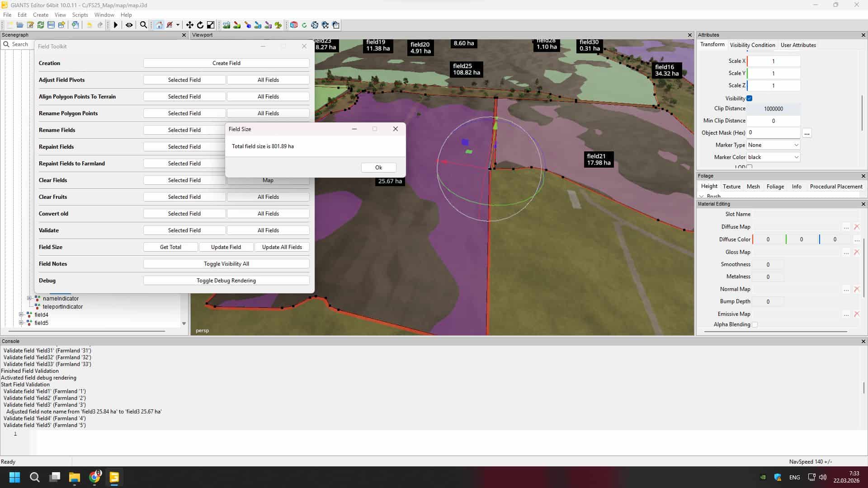Click the Play game toolbar icon
Screen dimensions: 868x488
116,25
